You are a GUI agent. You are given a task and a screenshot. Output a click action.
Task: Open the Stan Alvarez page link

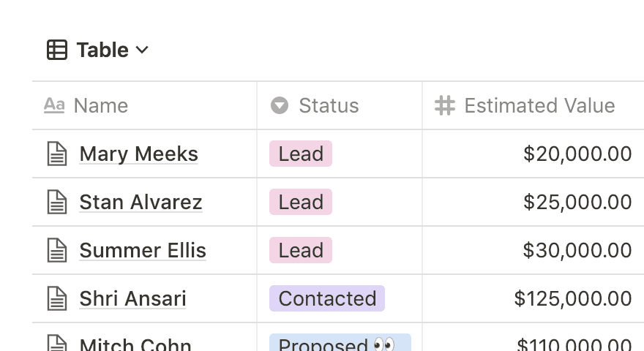[x=141, y=202]
